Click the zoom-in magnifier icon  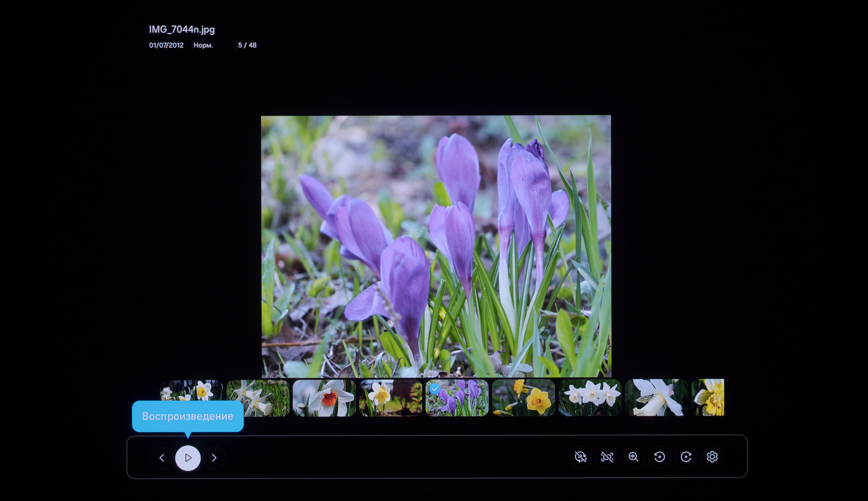point(633,457)
